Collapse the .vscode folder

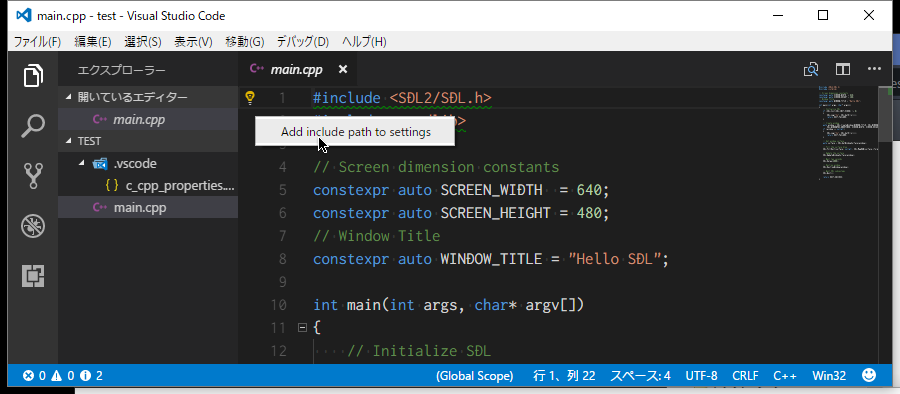click(82, 164)
